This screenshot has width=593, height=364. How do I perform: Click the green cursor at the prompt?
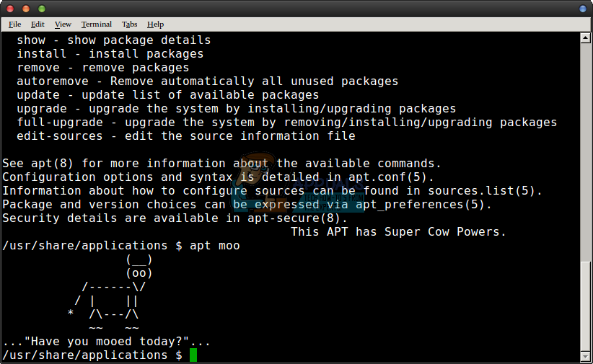(193, 355)
